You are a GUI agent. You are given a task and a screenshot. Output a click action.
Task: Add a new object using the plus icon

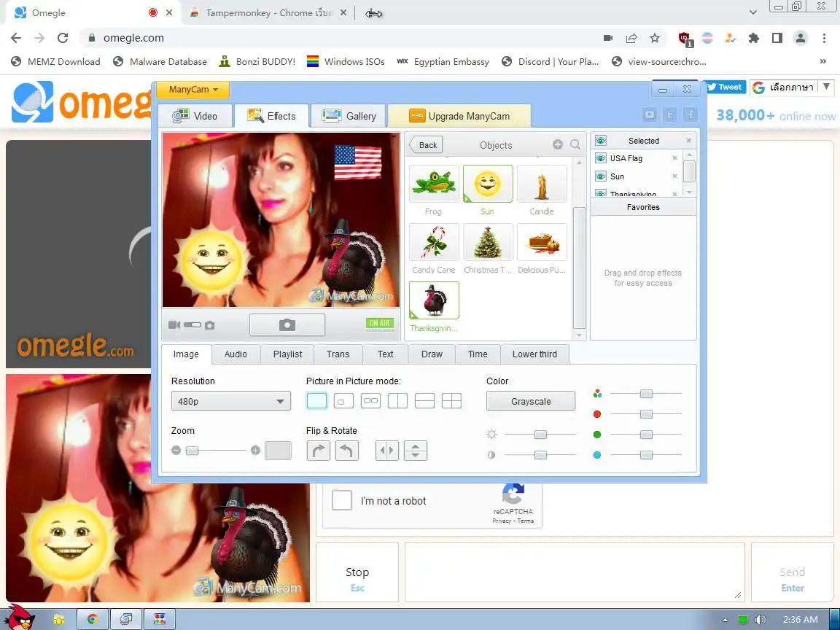tap(558, 144)
